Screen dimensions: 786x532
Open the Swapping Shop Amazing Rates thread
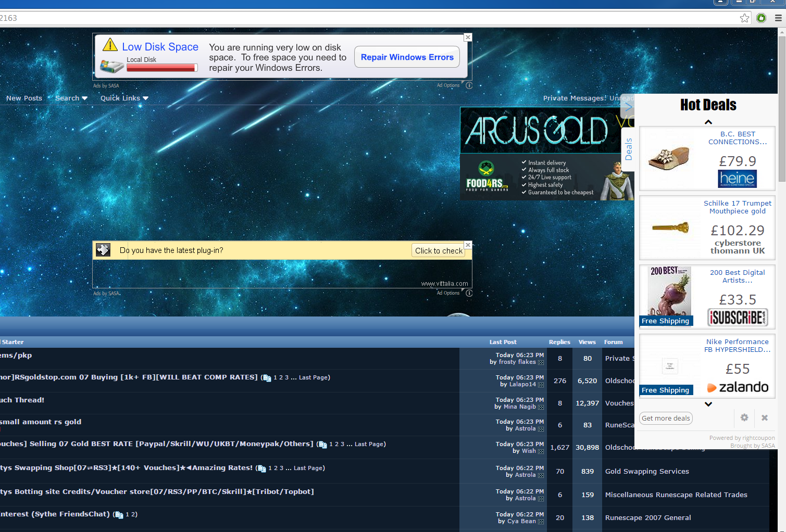(126, 468)
